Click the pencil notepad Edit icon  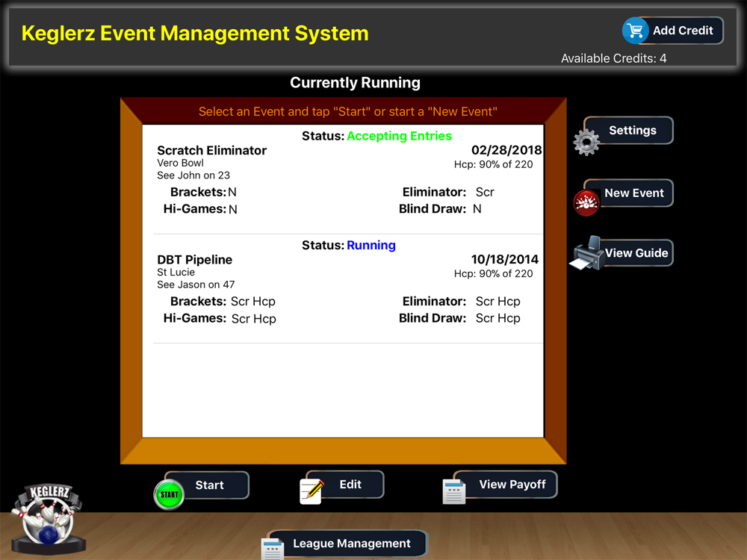coord(311,491)
